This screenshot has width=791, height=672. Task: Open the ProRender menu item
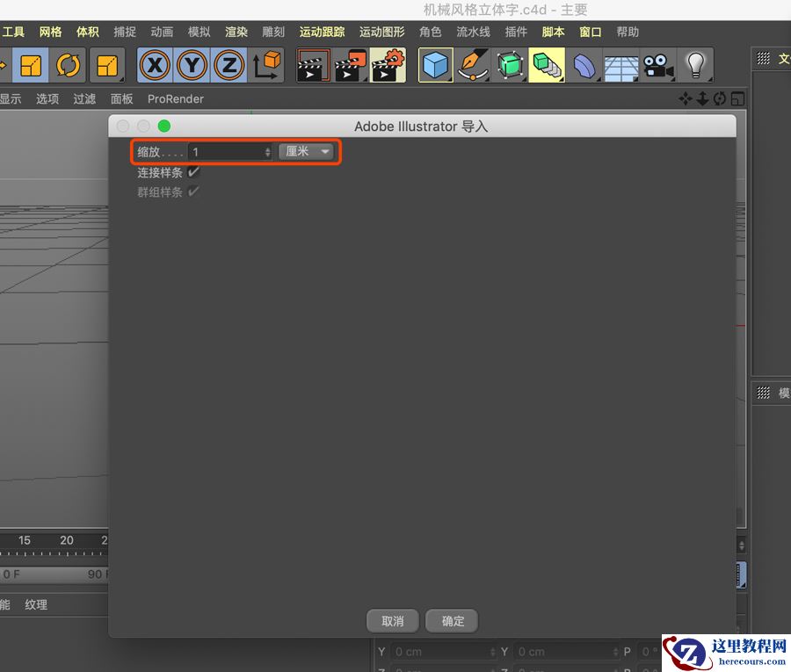pyautogui.click(x=175, y=99)
